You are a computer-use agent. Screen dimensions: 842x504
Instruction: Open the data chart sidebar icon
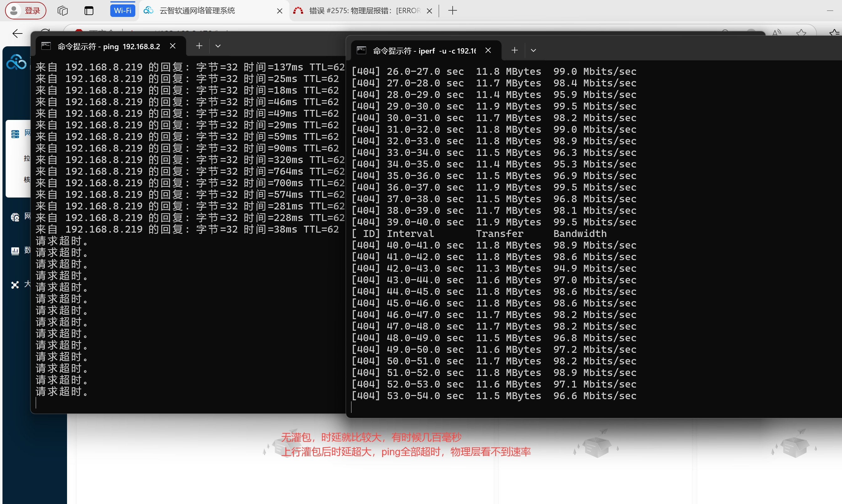pos(15,251)
